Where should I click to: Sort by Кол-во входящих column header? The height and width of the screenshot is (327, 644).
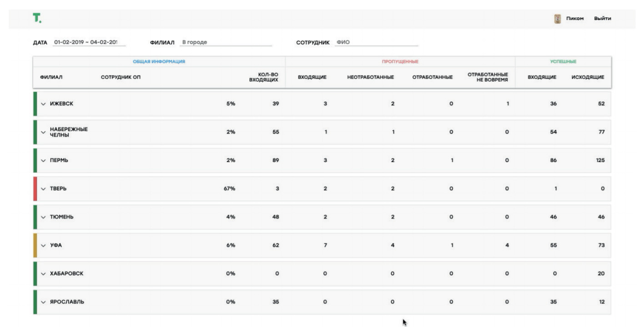264,77
